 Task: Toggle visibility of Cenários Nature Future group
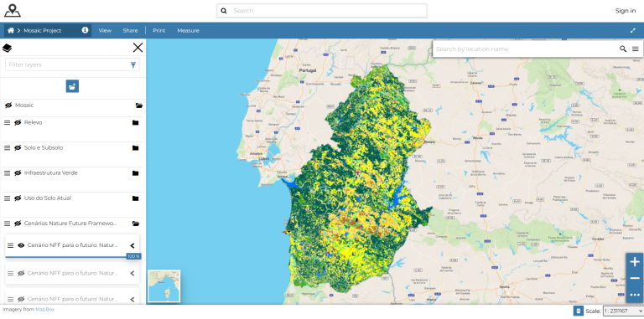[x=18, y=224]
